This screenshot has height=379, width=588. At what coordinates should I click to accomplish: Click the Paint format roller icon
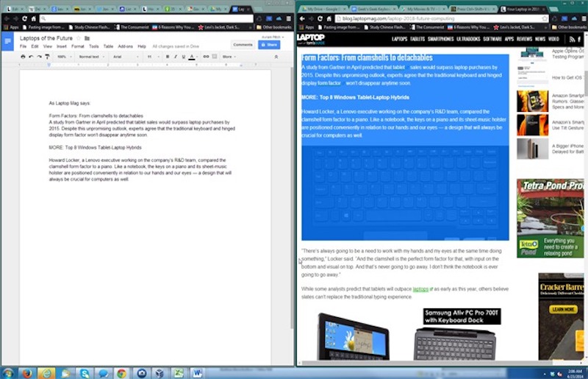49,56
